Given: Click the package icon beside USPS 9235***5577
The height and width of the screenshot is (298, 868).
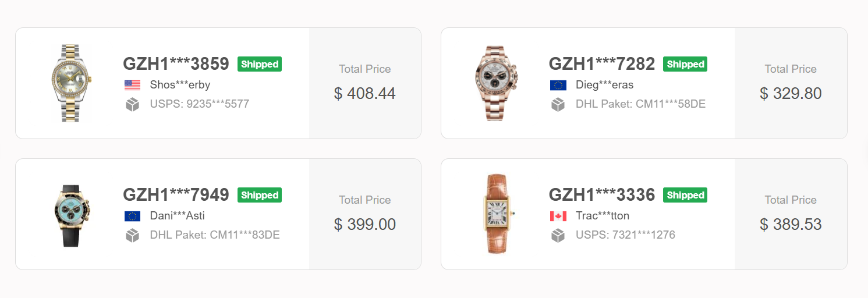Looking at the screenshot, I should [132, 105].
